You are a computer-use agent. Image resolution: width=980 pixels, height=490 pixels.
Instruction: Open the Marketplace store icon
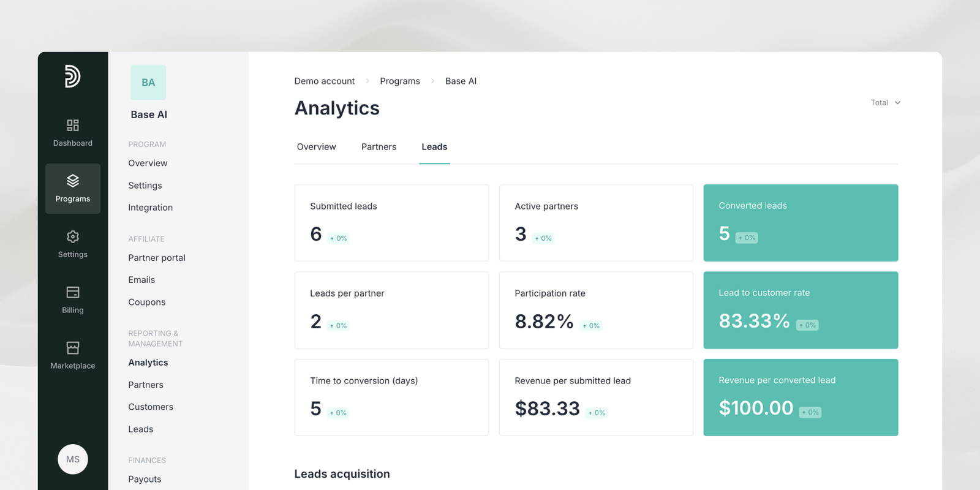(73, 349)
